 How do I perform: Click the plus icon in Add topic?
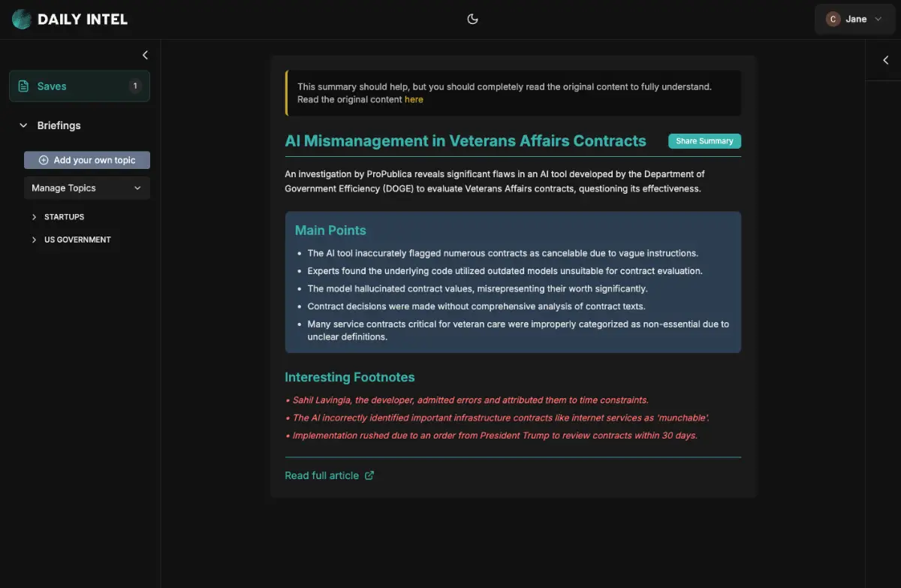[44, 160]
